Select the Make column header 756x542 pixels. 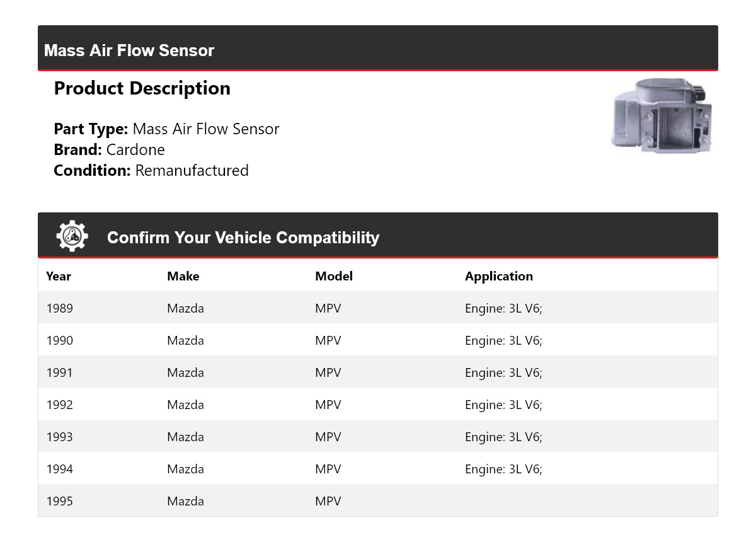183,276
